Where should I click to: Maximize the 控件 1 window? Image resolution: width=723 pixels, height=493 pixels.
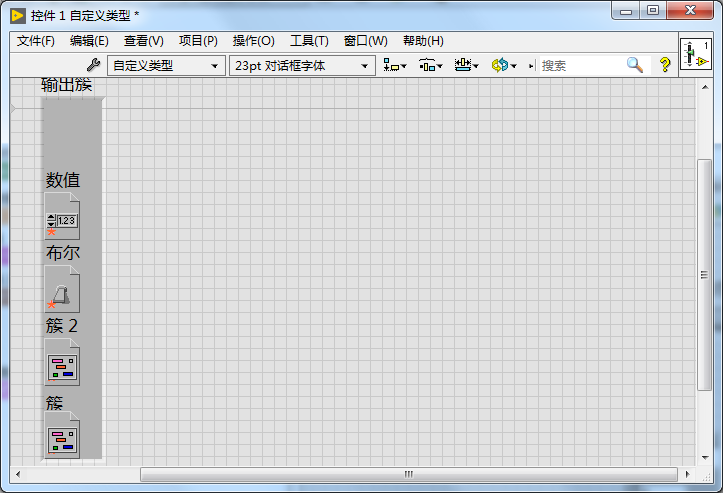click(653, 11)
